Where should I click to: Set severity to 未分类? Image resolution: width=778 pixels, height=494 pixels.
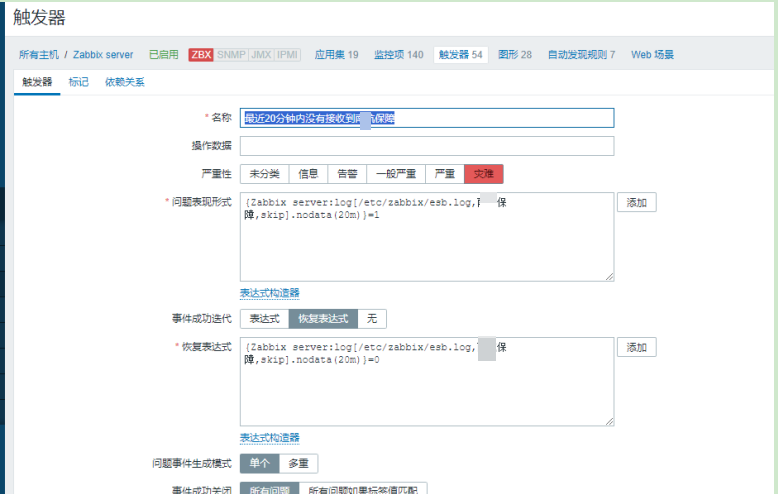264,174
